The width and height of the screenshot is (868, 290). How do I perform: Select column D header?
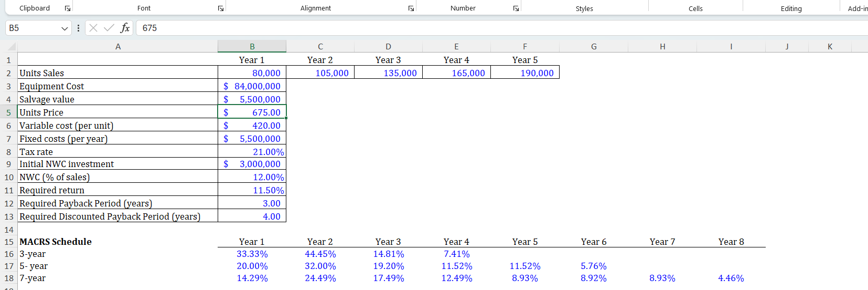389,47
